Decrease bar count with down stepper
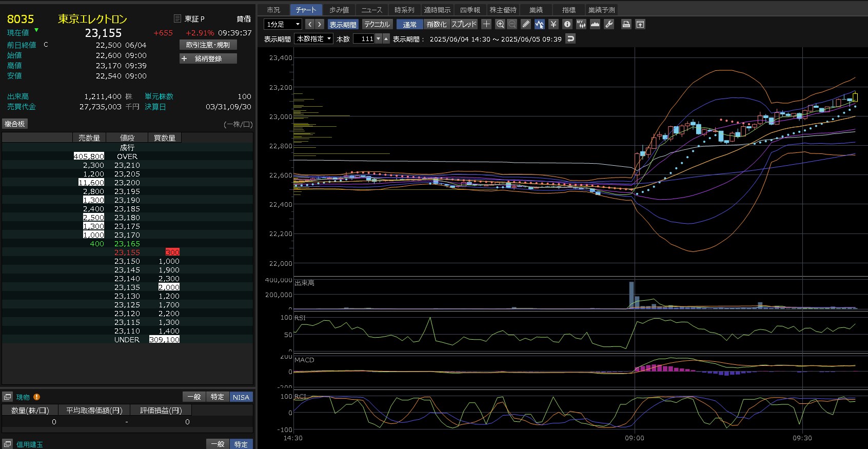Image resolution: width=868 pixels, height=449 pixels. coord(379,39)
